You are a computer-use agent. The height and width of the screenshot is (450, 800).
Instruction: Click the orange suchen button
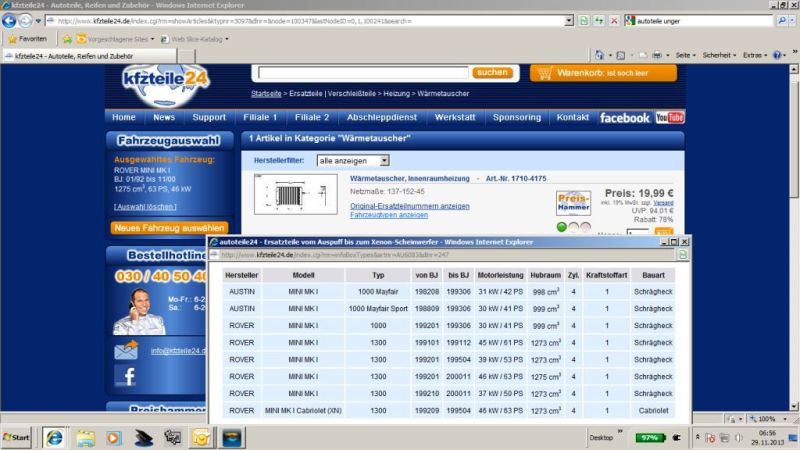pos(492,72)
